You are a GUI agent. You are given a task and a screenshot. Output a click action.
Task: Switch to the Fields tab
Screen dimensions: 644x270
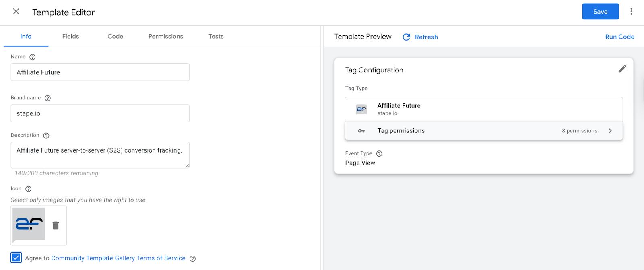[x=70, y=36]
